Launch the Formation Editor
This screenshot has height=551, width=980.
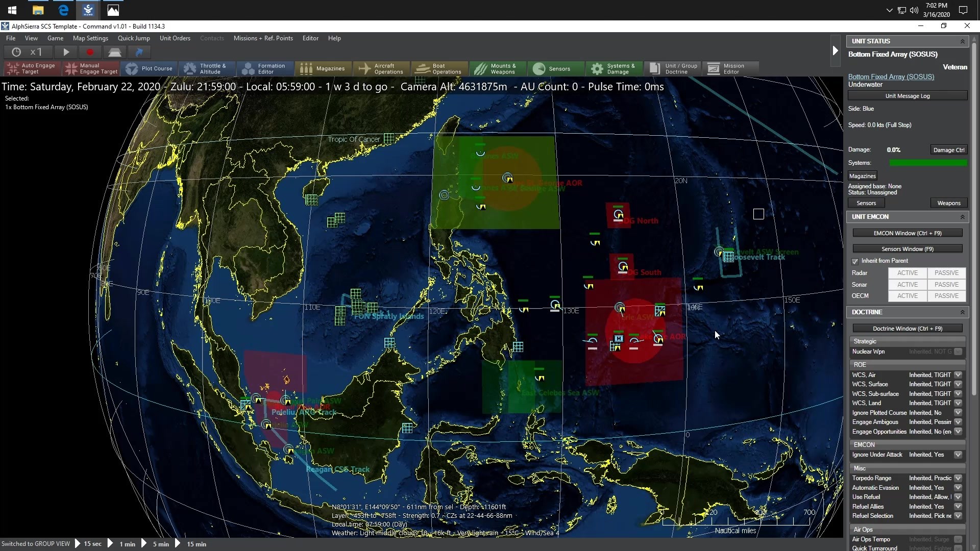tap(265, 68)
